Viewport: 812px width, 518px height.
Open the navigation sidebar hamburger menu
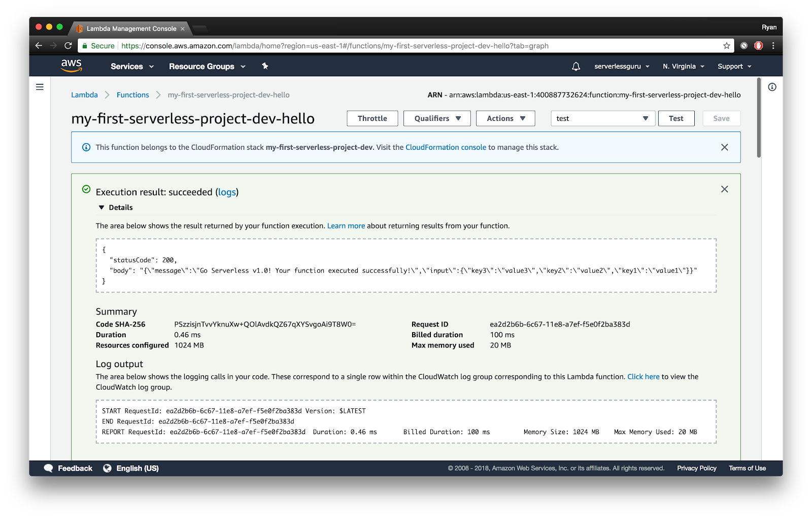coord(40,87)
